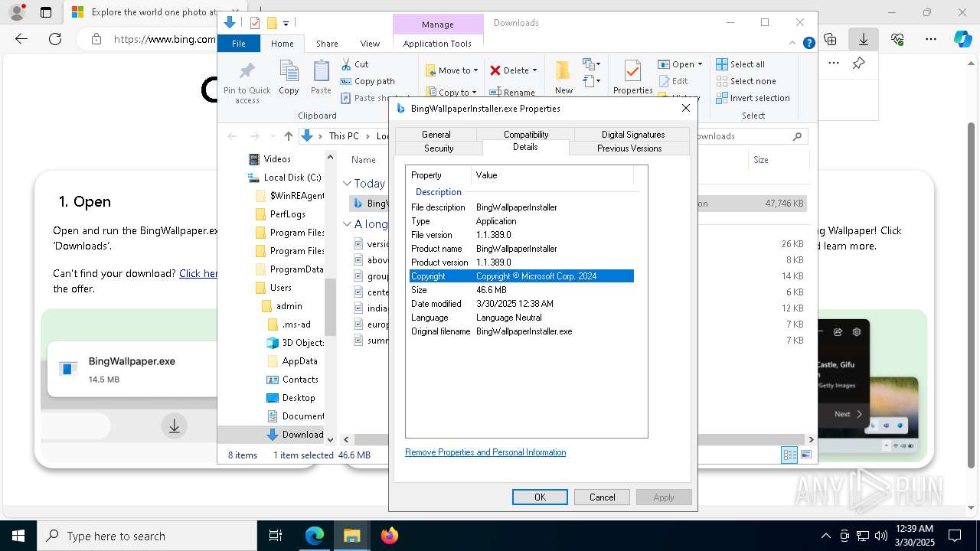This screenshot has width=980, height=551.
Task: Open the Edge settings and more menu
Action: tap(931, 39)
